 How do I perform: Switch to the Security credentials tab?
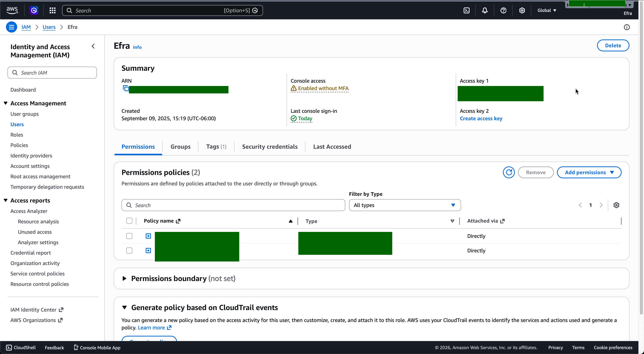(269, 147)
